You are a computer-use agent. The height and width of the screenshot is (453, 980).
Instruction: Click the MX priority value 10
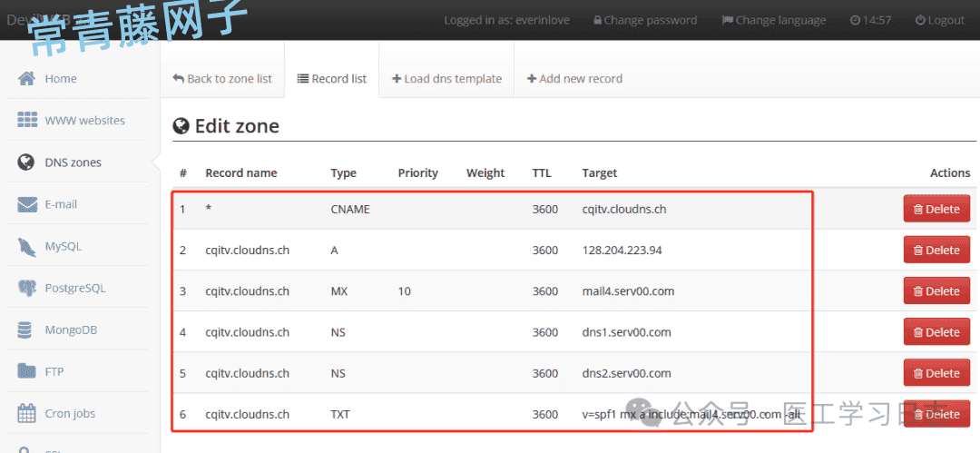[404, 291]
